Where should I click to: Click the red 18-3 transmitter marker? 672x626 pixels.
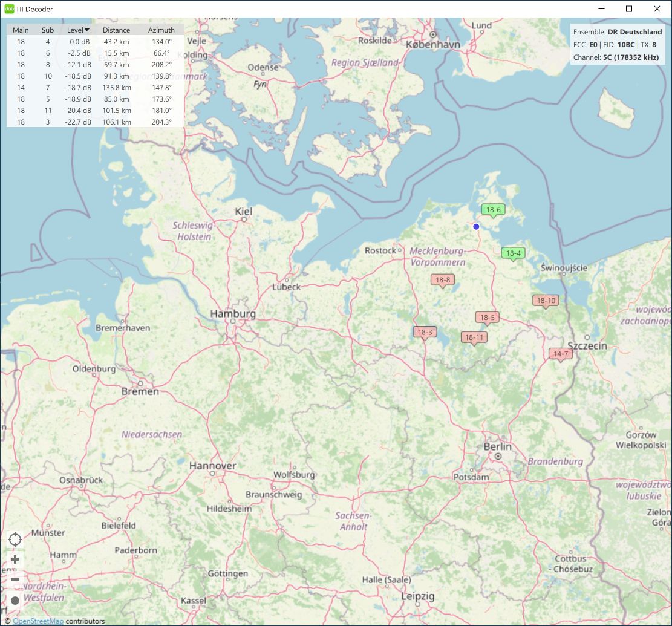pos(425,332)
